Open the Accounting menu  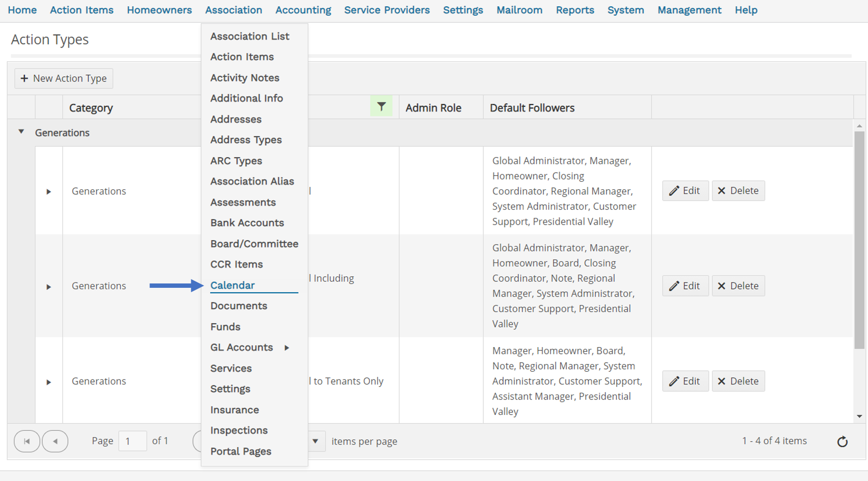point(303,10)
